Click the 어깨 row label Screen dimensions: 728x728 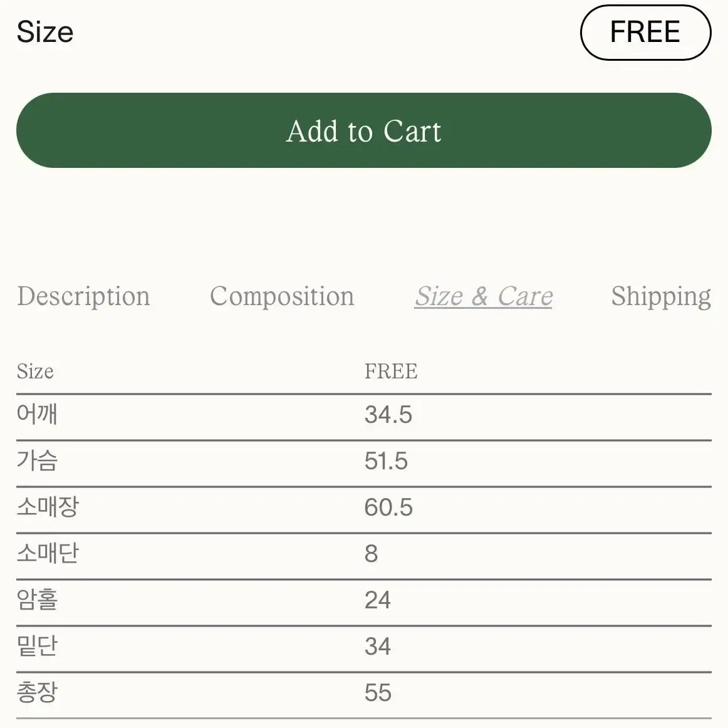[37, 413]
